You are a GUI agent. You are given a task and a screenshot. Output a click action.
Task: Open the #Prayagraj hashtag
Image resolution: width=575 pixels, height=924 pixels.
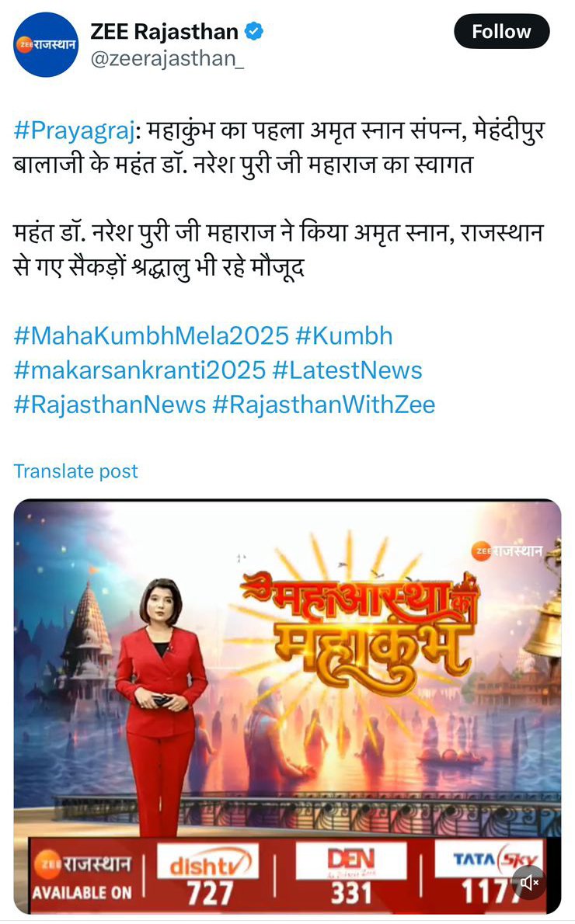(x=75, y=130)
